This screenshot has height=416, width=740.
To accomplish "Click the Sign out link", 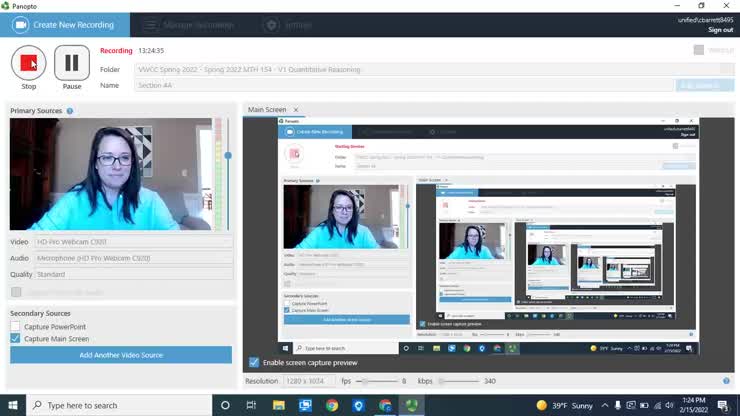I will pos(720,30).
